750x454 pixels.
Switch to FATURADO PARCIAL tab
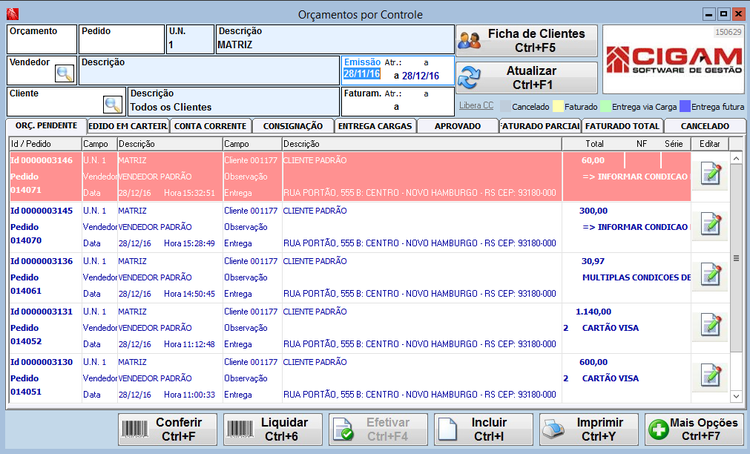[540, 126]
